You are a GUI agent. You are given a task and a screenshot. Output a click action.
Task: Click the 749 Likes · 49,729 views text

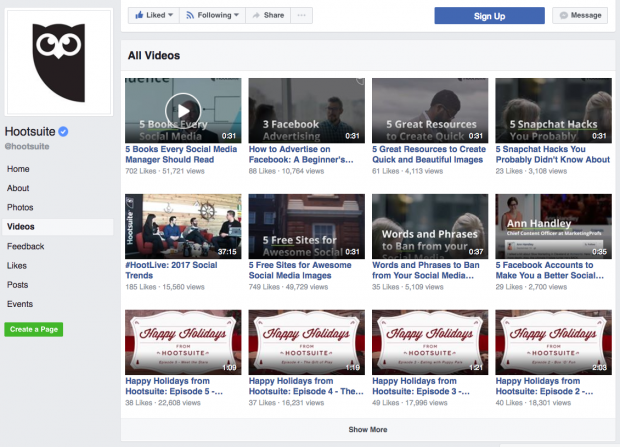point(288,287)
